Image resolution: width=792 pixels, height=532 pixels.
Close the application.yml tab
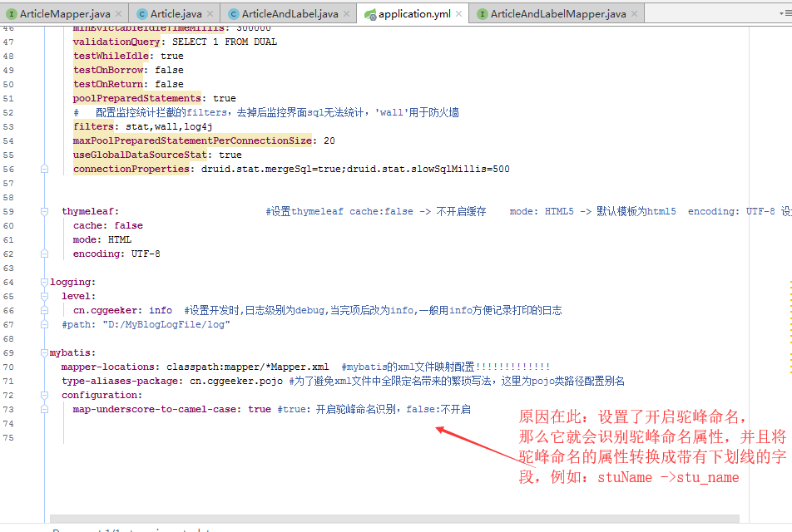pos(458,13)
